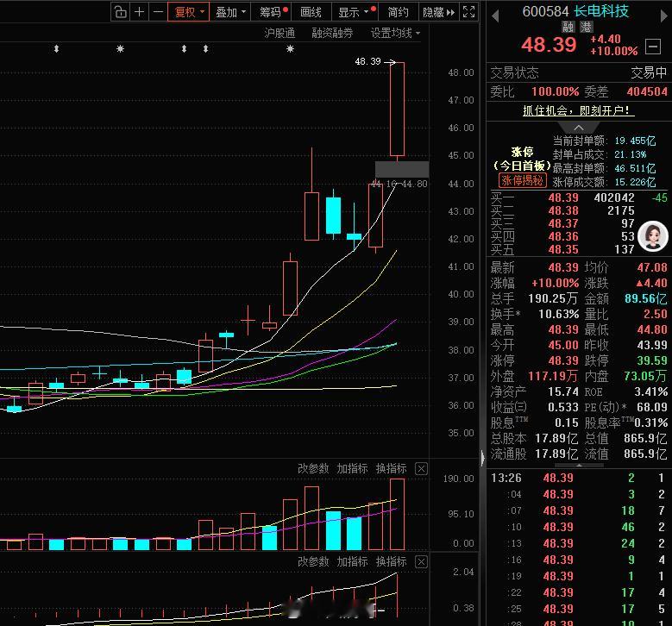The height and width of the screenshot is (626, 672).
Task: Click 改参数 on bottom indicator panel
Action: [x=313, y=561]
